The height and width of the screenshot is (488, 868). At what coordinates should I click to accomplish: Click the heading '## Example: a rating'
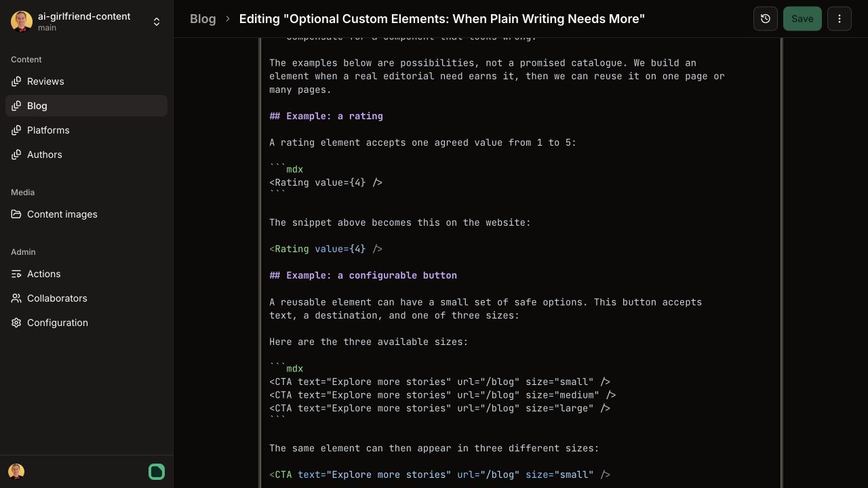[326, 116]
